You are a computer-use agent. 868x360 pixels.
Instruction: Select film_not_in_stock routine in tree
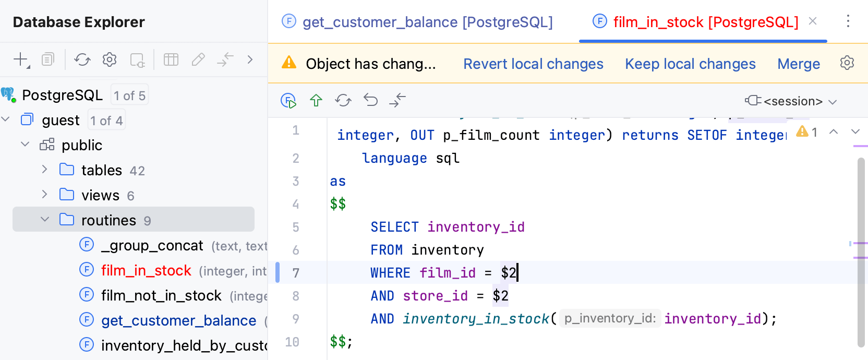pos(161,295)
